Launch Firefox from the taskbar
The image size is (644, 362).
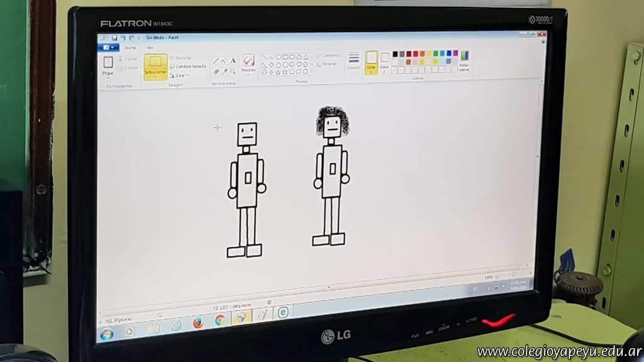pyautogui.click(x=198, y=323)
